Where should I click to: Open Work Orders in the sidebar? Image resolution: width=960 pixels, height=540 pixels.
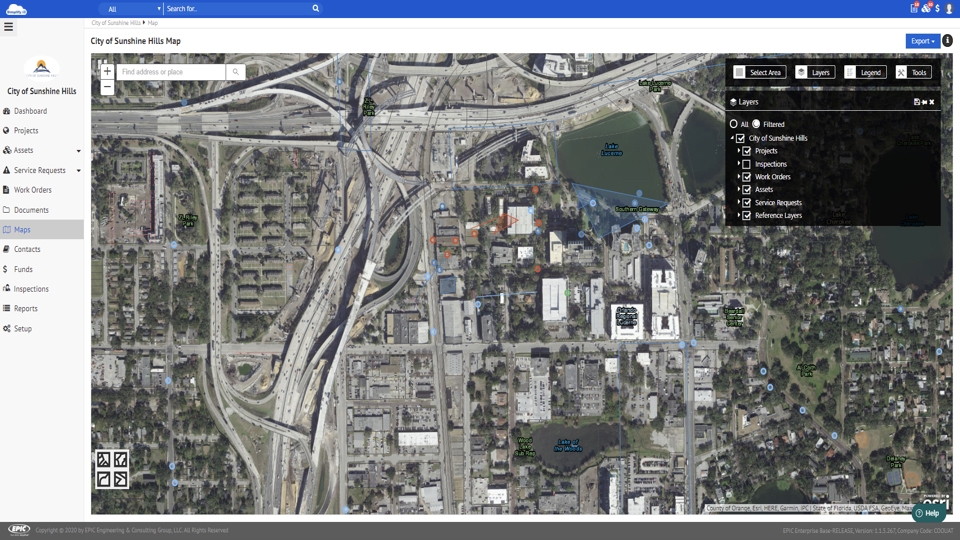pyautogui.click(x=32, y=190)
